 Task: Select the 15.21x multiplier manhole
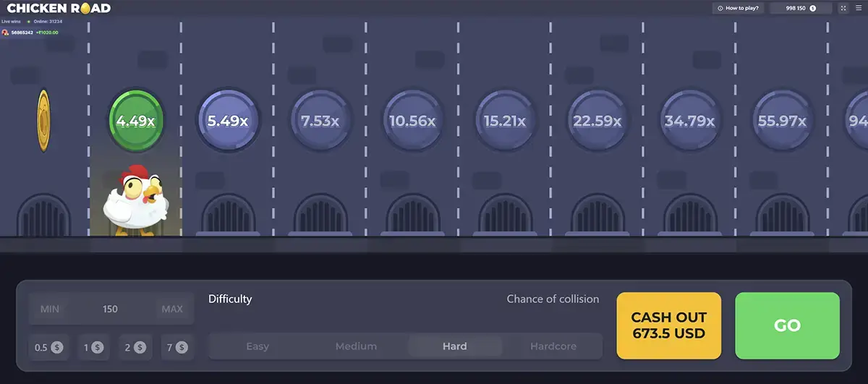coord(505,121)
